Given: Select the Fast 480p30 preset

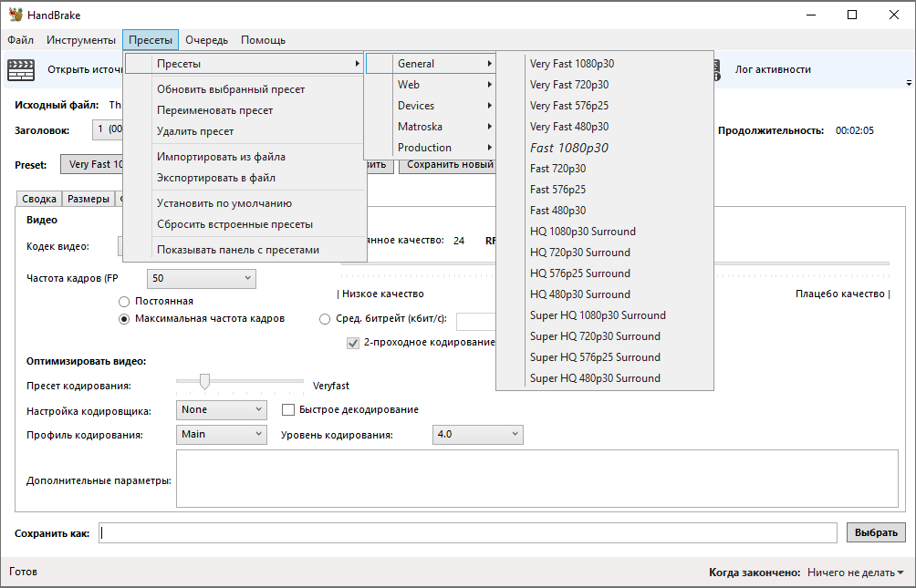Looking at the screenshot, I should [605, 211].
